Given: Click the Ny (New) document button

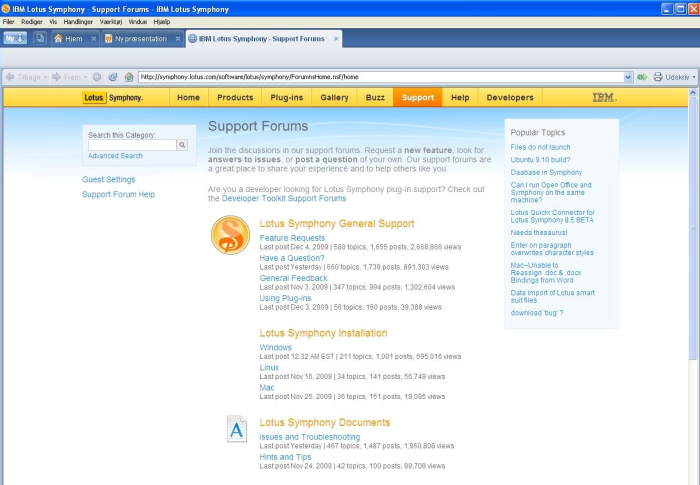Looking at the screenshot, I should click(x=15, y=38).
